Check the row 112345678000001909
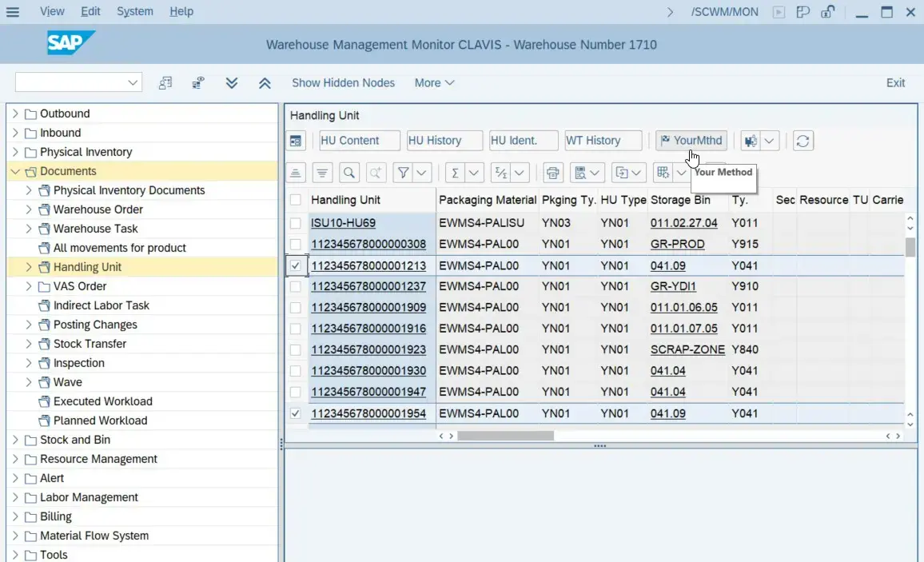Screen dimensions: 924x562 coord(295,308)
